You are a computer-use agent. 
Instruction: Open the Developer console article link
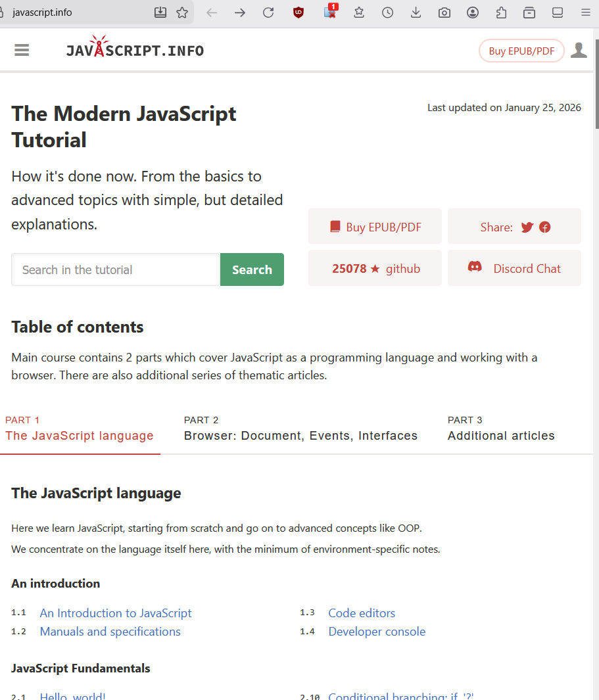(377, 631)
